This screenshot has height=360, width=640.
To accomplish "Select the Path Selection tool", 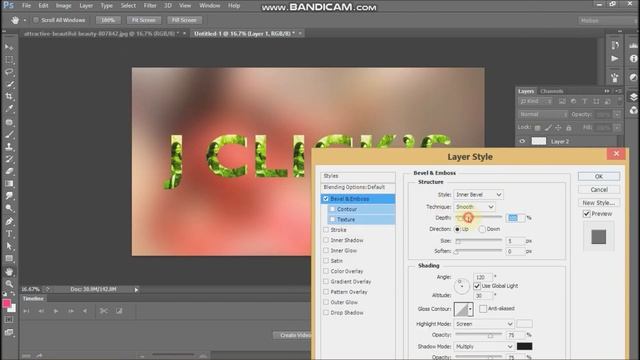I will point(9,246).
